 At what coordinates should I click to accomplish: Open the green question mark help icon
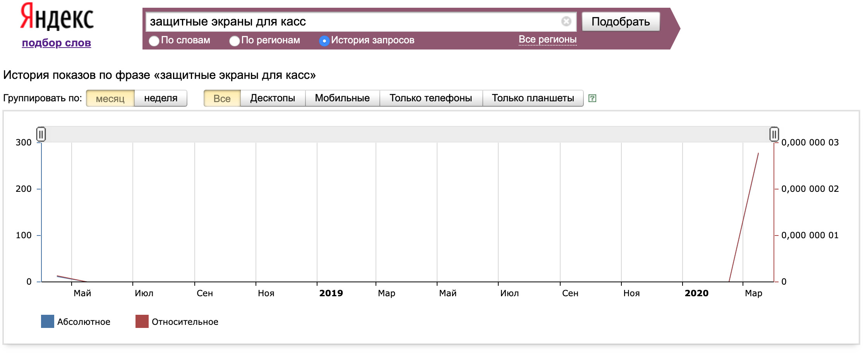592,98
